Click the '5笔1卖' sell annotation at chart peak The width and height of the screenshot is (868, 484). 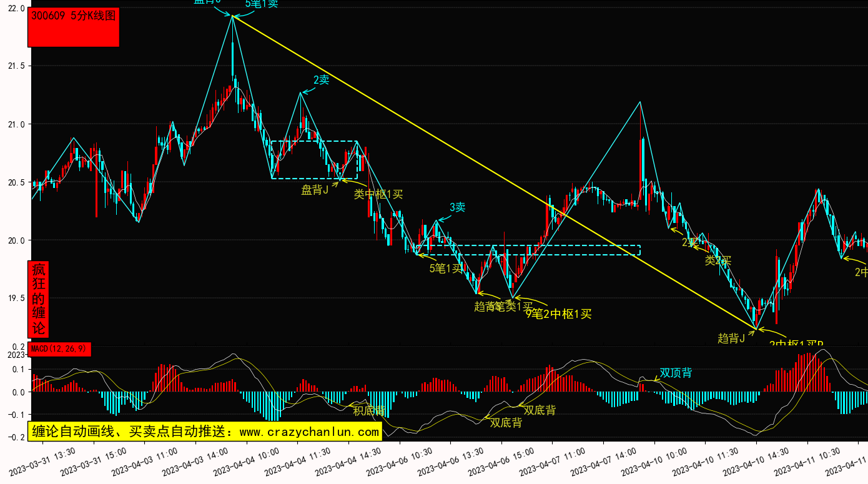tap(262, 4)
